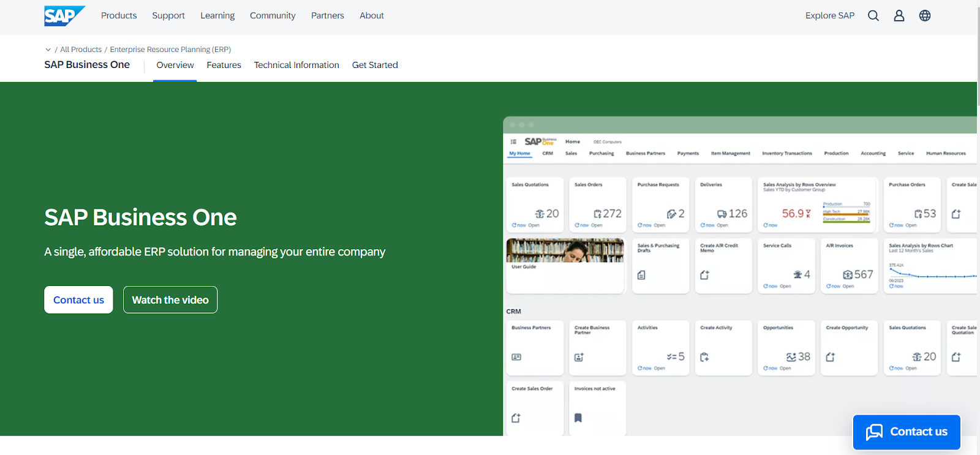
Task: Select My Home tab in the dashboard
Action: click(519, 154)
